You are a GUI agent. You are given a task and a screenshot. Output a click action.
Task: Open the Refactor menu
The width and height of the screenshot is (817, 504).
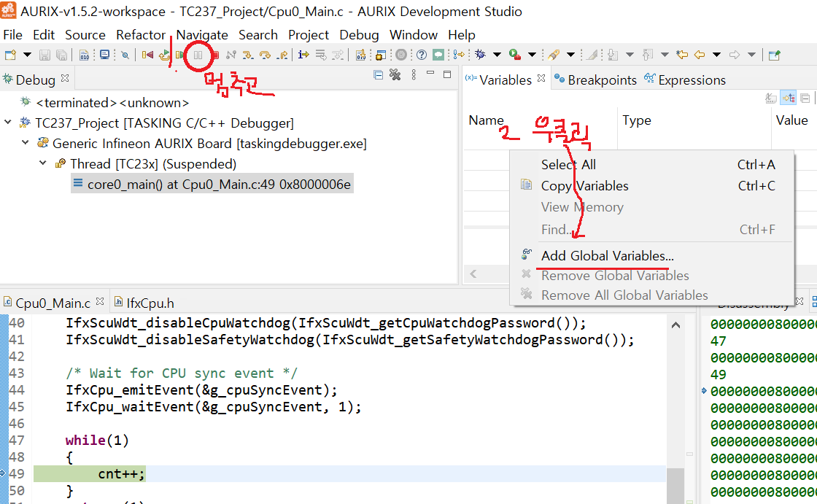click(141, 35)
